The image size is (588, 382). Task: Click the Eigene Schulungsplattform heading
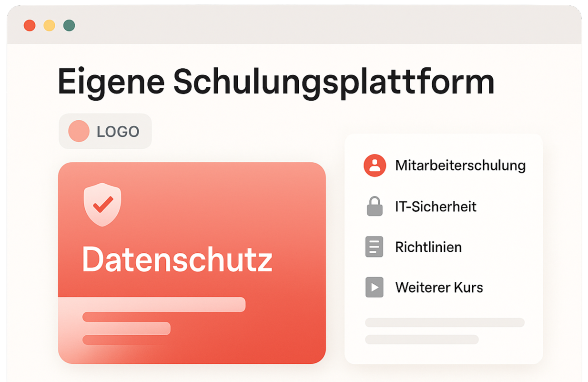click(276, 81)
